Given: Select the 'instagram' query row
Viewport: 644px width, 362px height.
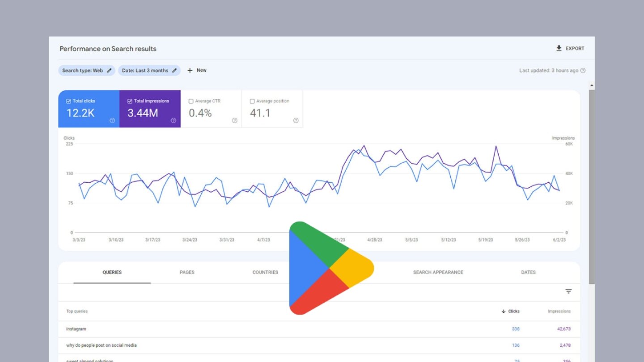Looking at the screenshot, I should tap(319, 329).
